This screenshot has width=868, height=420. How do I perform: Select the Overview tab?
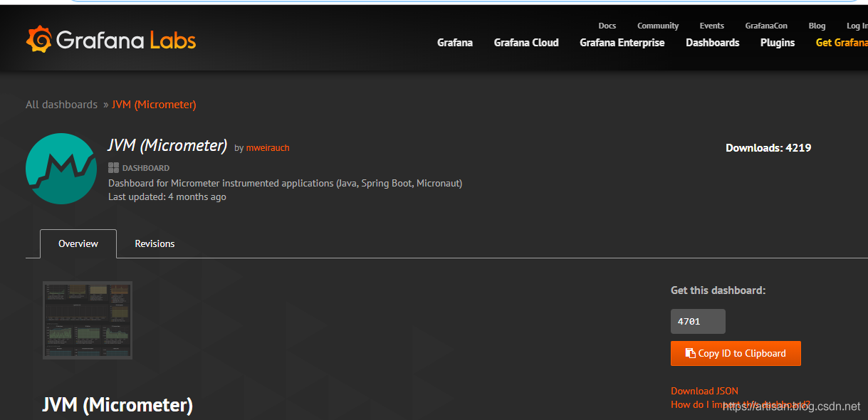(78, 243)
